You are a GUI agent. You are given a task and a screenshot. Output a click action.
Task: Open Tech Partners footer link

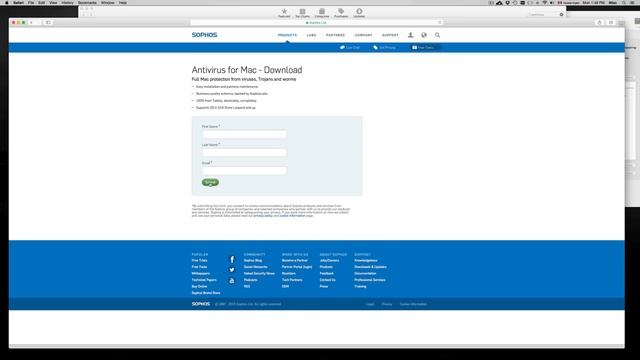[x=292, y=280]
